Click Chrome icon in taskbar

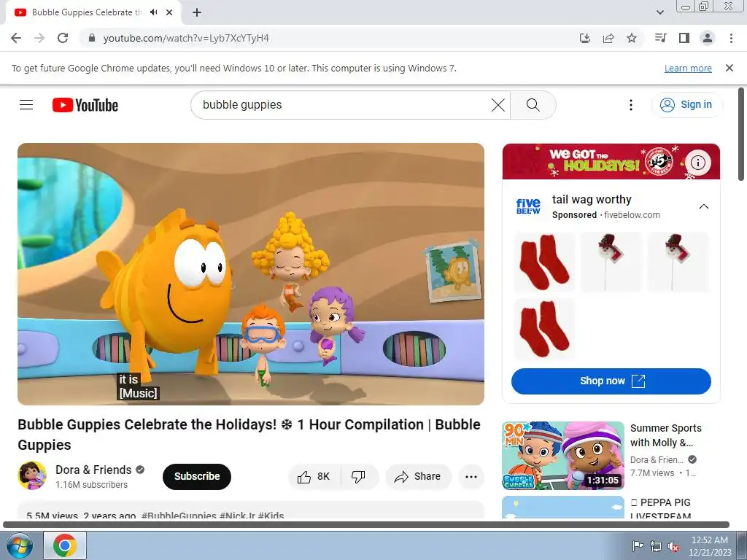[x=65, y=545]
